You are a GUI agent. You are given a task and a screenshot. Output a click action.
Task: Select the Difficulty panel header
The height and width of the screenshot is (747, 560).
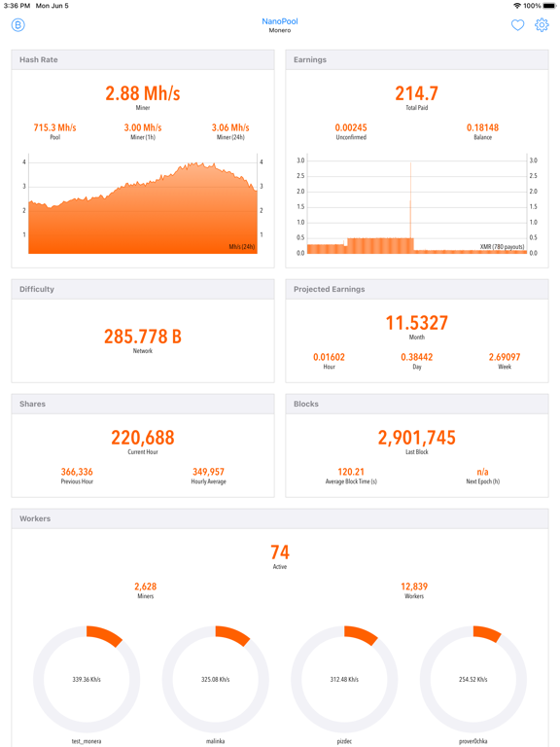point(143,289)
